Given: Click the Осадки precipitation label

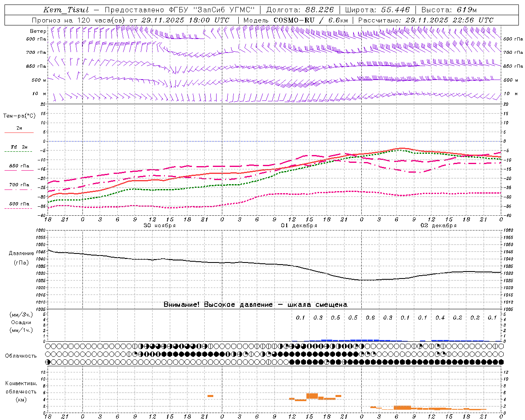Looking at the screenshot, I should 21,322.
